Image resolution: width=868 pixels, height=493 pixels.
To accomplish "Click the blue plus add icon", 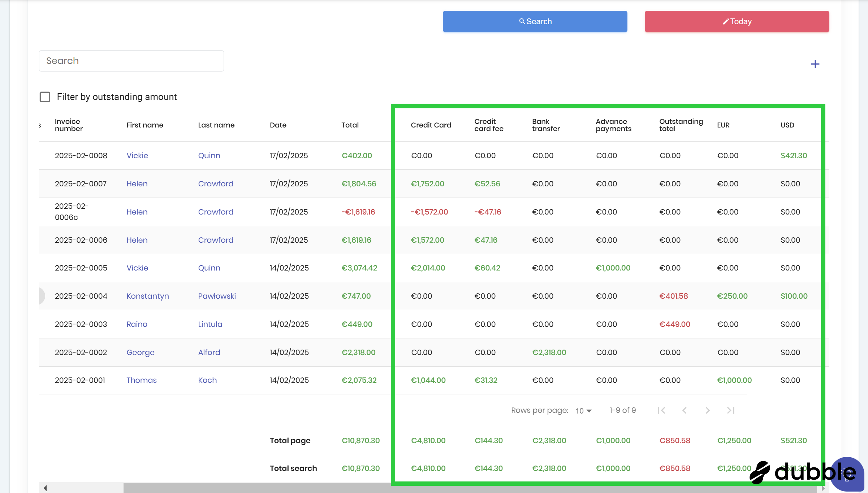I will 815,64.
